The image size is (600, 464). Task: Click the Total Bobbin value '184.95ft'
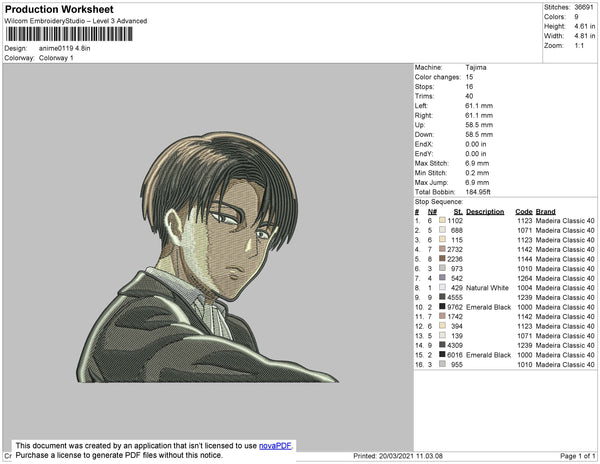coord(478,192)
